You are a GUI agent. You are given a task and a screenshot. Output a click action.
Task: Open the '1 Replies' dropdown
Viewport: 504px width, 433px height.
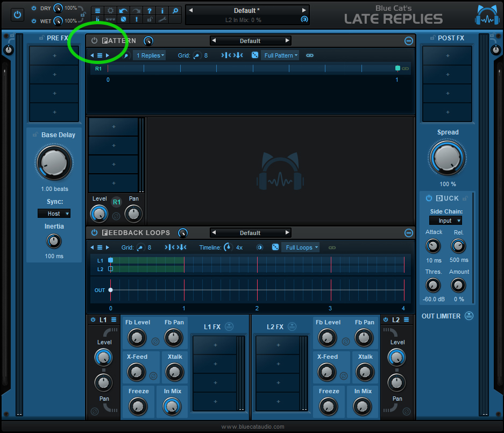click(x=150, y=55)
